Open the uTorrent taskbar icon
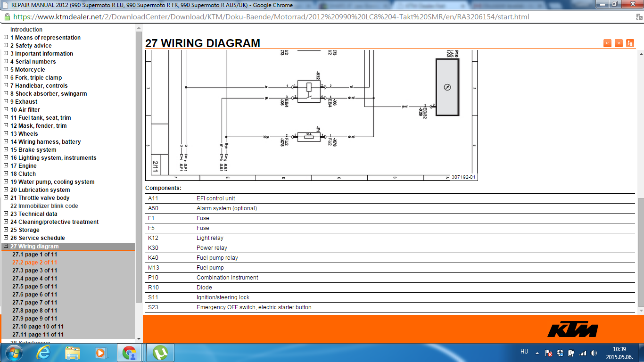644x362 pixels. coord(161,353)
